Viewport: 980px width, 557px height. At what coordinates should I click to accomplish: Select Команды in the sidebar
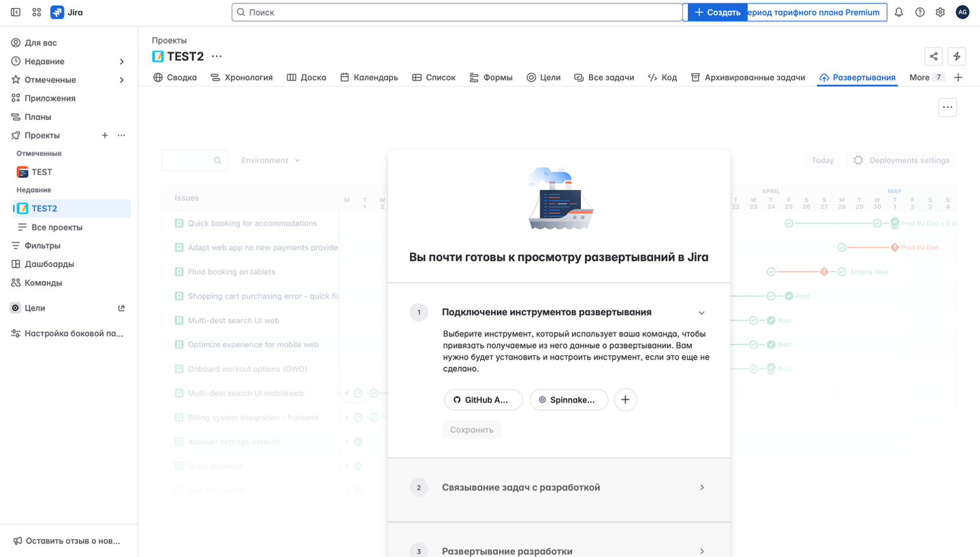[x=42, y=282]
